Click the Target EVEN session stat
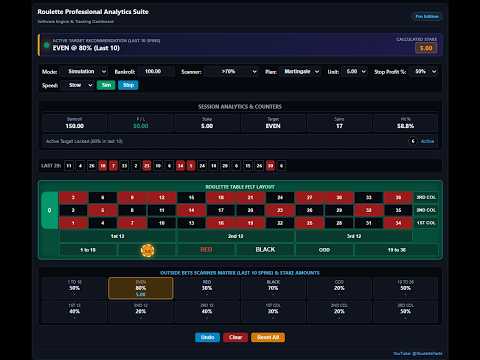This screenshot has width=480, height=360. 273,123
